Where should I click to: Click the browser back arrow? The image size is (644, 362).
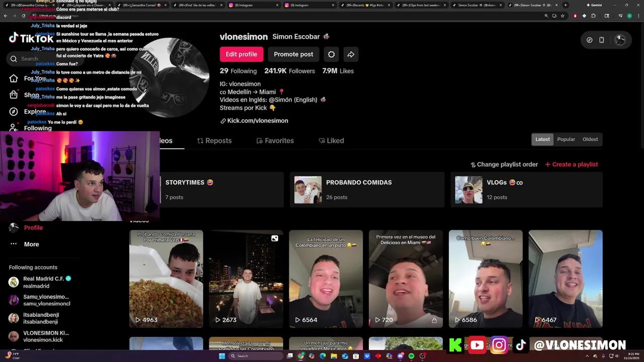[6, 16]
